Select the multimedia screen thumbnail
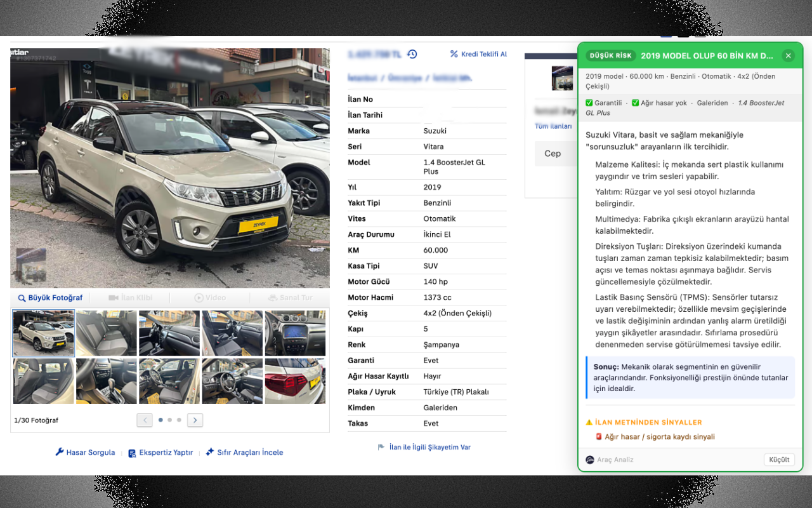 coord(295,333)
